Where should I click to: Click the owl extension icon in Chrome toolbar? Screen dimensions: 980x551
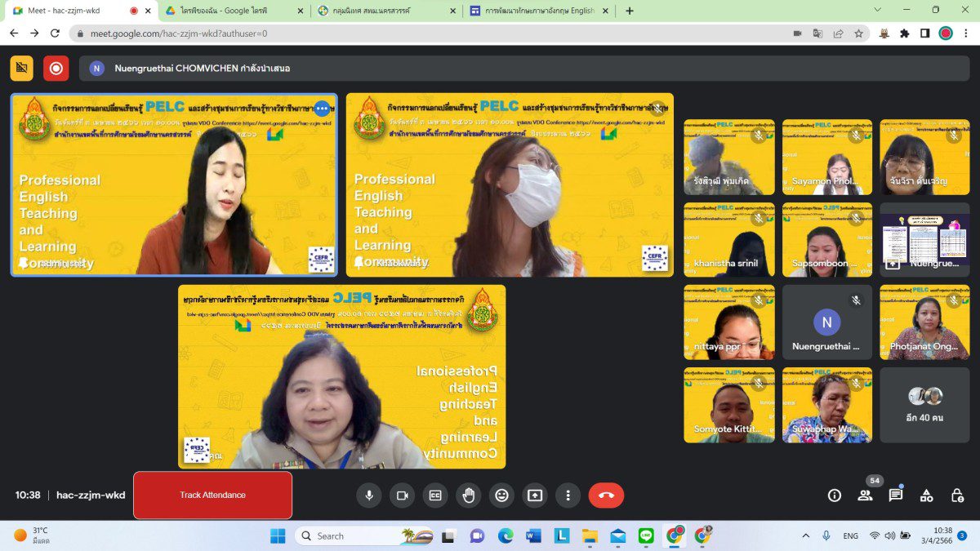point(884,33)
